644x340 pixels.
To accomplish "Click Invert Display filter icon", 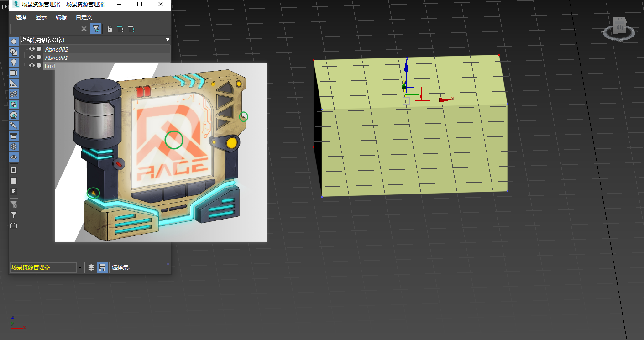I will click(x=14, y=191).
